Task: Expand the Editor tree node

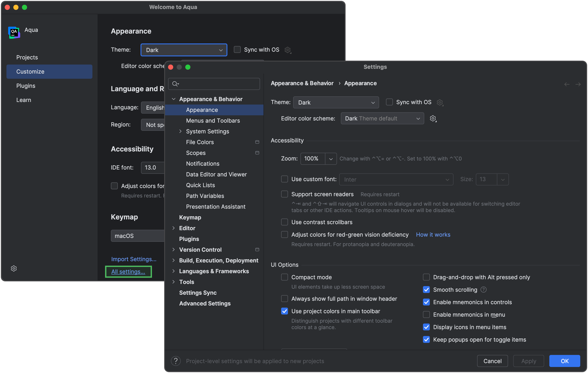Action: (174, 228)
